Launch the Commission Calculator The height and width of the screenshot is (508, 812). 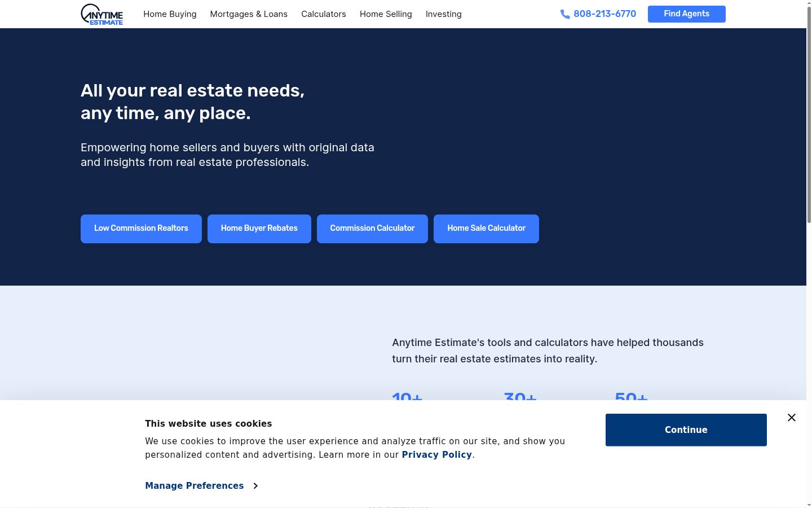(x=372, y=229)
